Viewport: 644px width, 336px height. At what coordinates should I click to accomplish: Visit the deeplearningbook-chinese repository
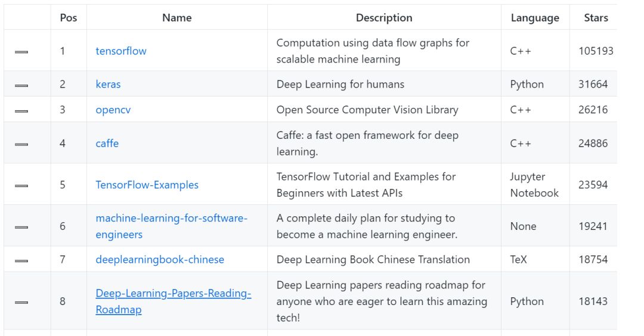point(160,260)
